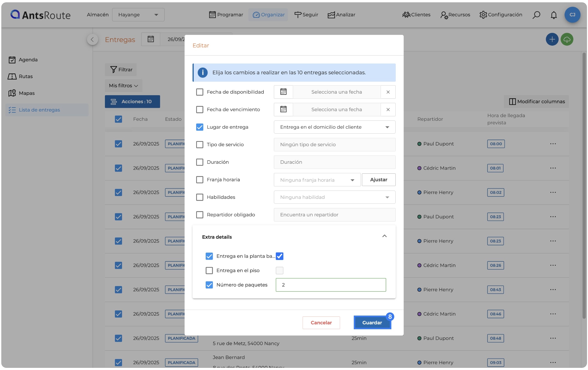Click the Guardar button

pos(372,322)
